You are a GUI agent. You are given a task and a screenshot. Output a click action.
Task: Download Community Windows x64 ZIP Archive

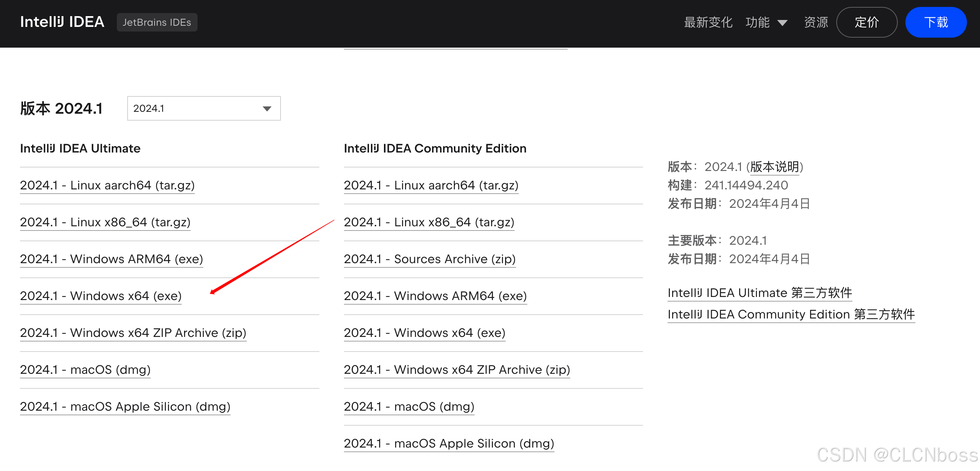(x=457, y=370)
